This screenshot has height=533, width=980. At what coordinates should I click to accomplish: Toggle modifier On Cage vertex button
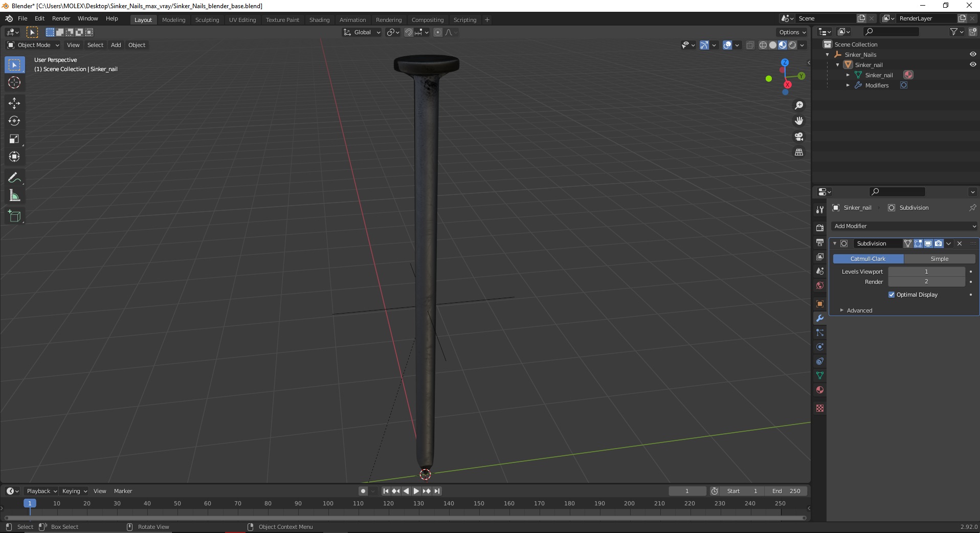point(908,243)
